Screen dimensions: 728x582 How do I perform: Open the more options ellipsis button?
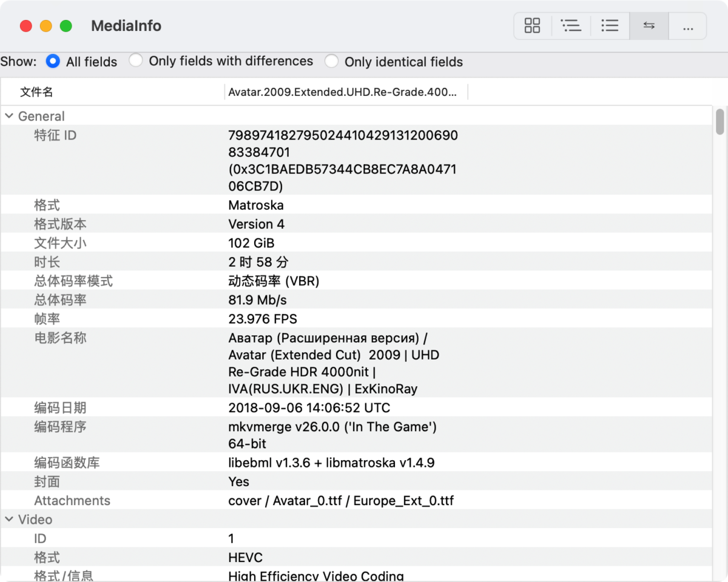687,25
